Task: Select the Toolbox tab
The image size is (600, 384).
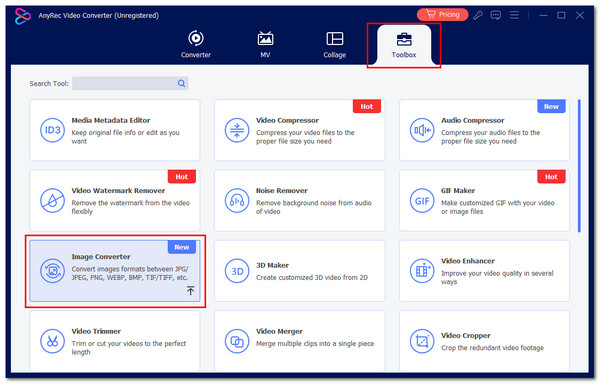Action: [404, 45]
